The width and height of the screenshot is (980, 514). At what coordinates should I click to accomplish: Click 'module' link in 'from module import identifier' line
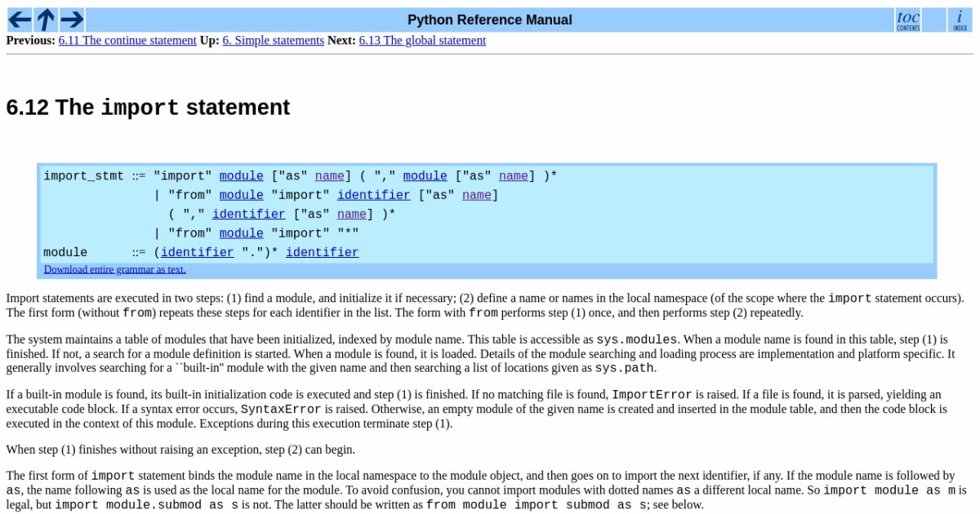(242, 195)
